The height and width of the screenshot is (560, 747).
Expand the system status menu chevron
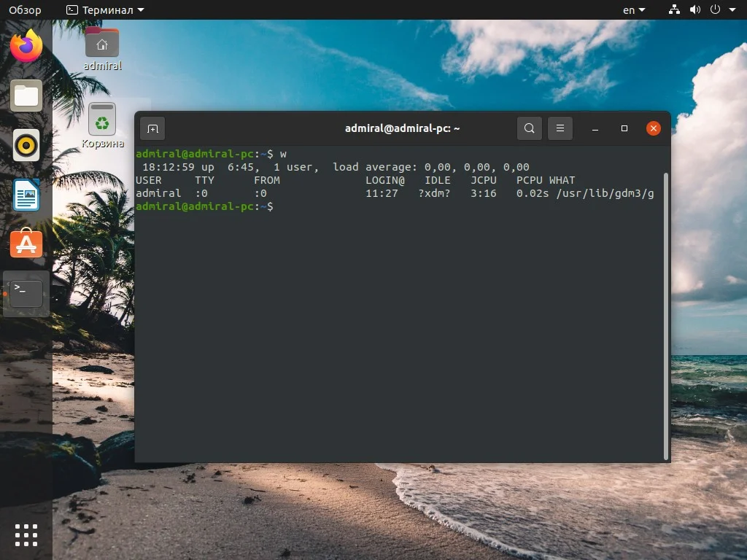(x=732, y=9)
